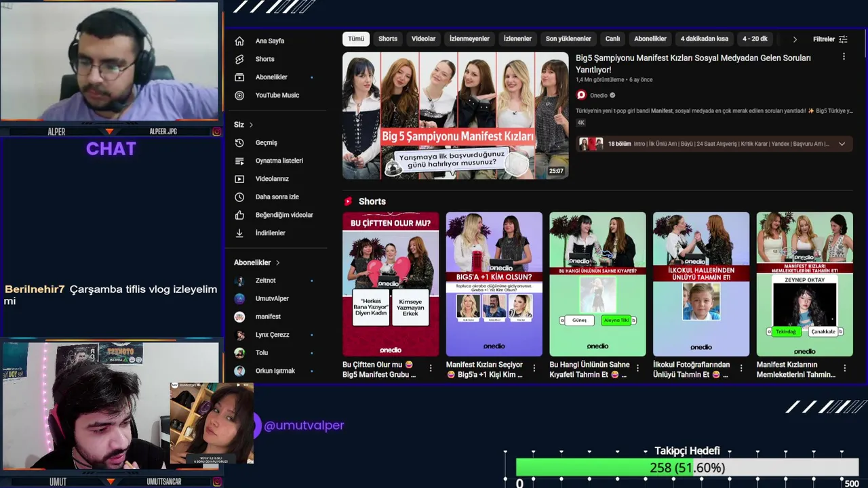Open the Geçmiş history icon
868x488 pixels.
(x=239, y=143)
